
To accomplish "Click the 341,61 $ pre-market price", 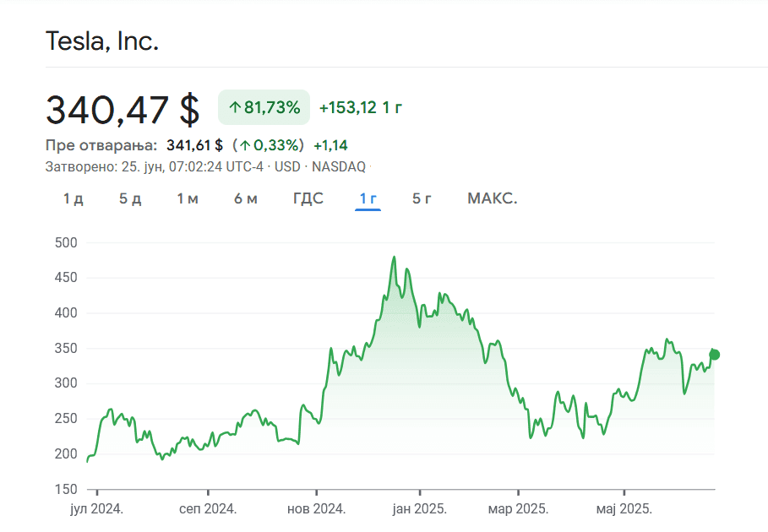I will point(194,145).
